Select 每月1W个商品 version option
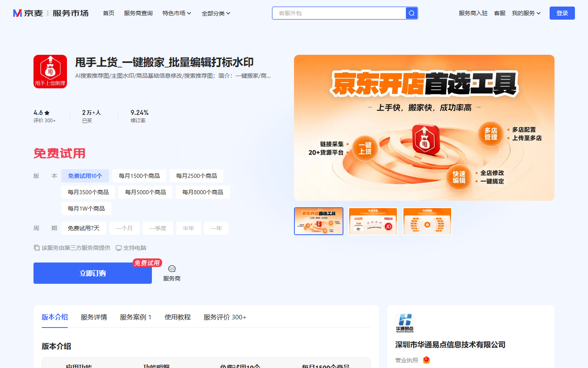The image size is (588, 368). click(x=86, y=209)
